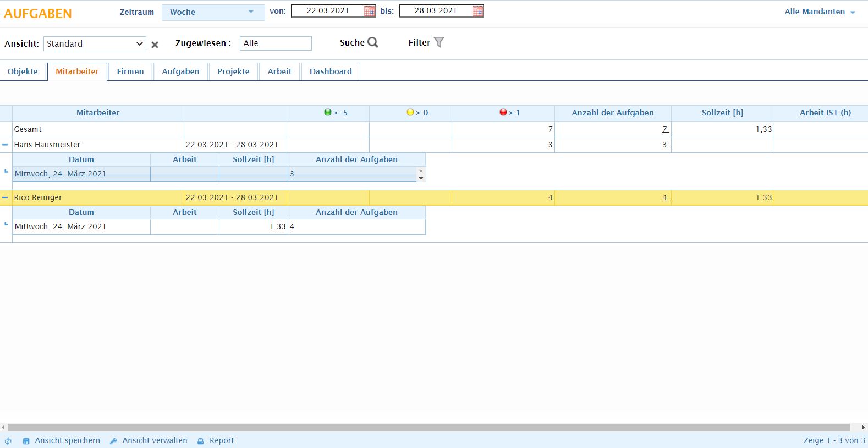Viewport: 868px width, 448px height.
Task: Click the Filter funnel icon
Action: click(439, 42)
